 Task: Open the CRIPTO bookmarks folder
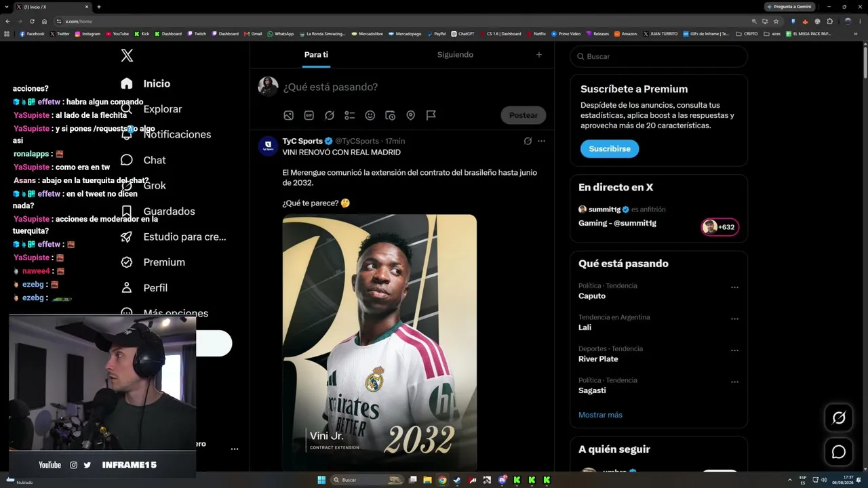click(x=747, y=34)
